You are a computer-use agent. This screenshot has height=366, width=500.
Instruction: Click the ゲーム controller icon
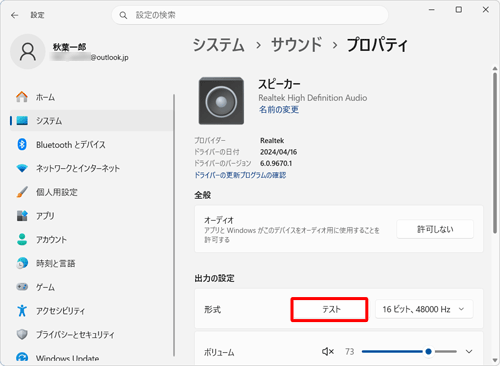coord(22,287)
